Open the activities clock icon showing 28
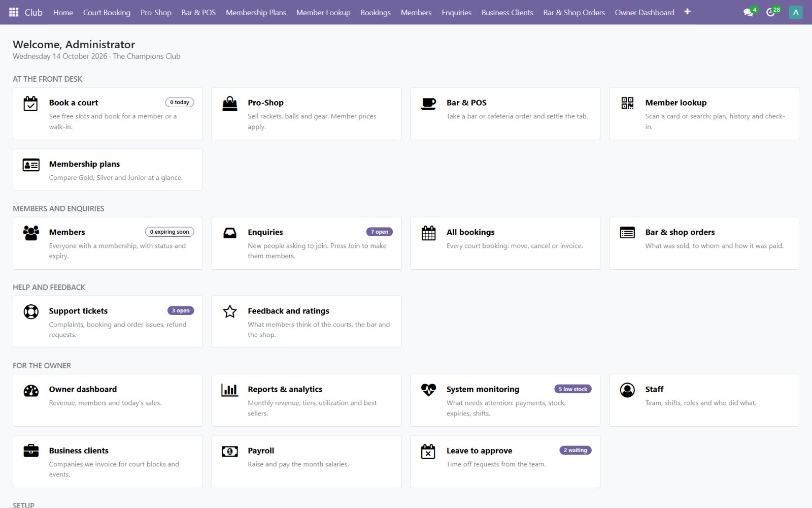Viewport: 812px width, 508px height. point(771,12)
